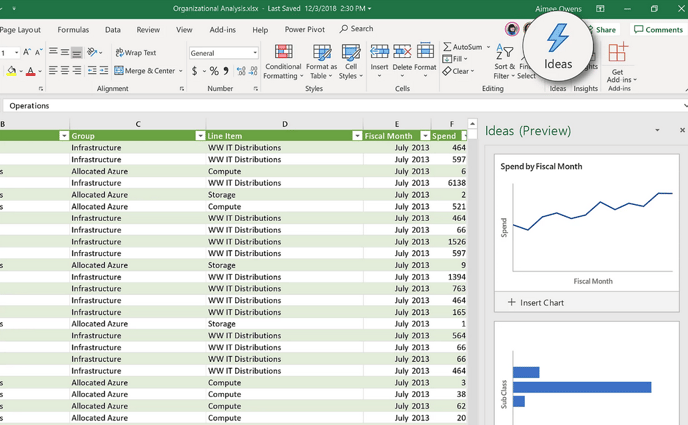
Task: Click AutoSum
Action: 462,46
